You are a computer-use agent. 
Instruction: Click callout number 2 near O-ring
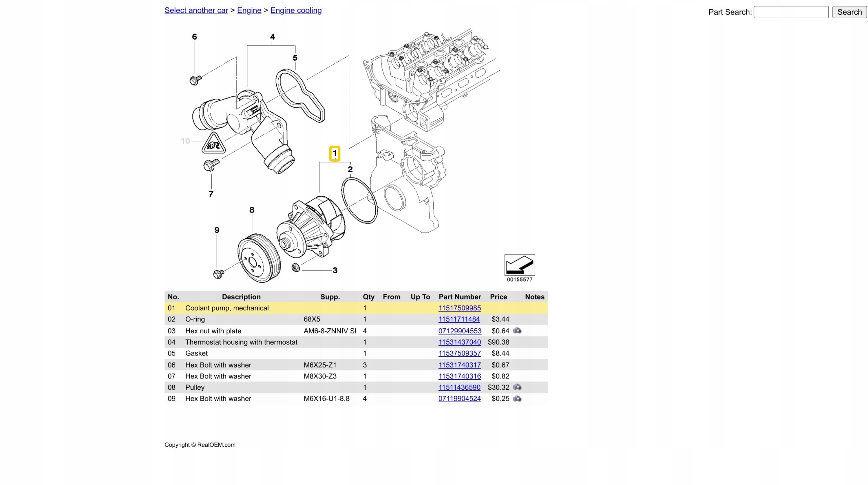350,169
